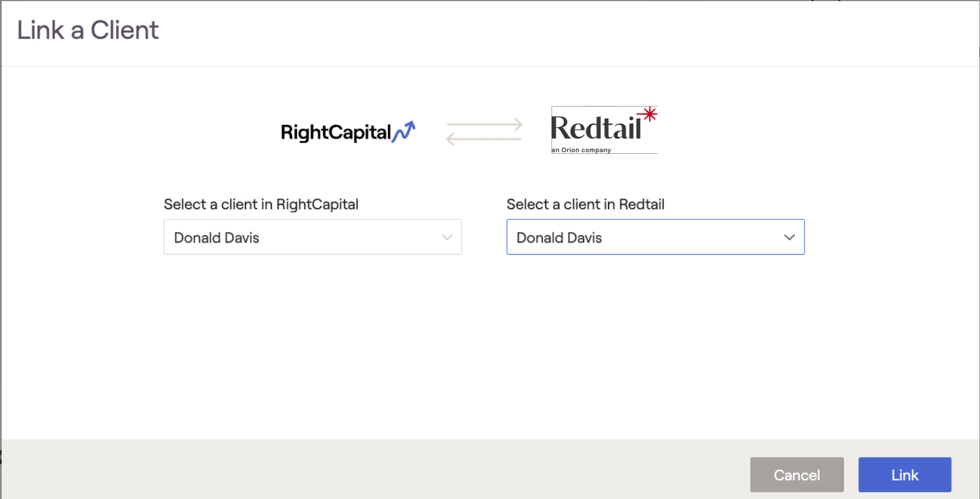980x499 pixels.
Task: Click the red asterisk on Redtail logo
Action: coord(648,114)
